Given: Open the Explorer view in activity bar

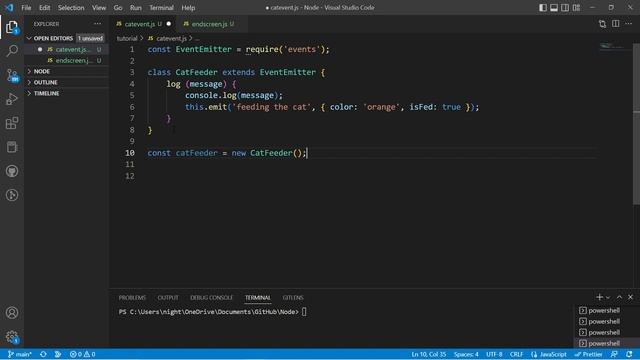Looking at the screenshot, I should [12, 27].
